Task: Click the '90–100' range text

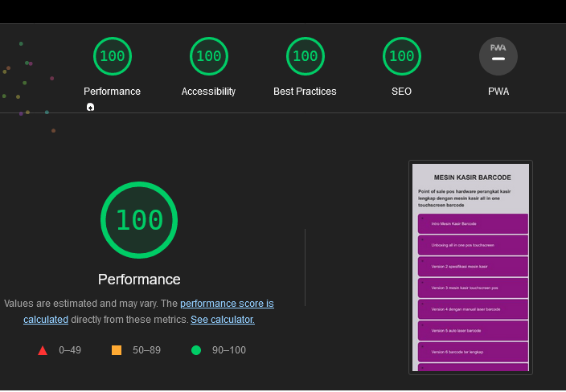Action: pos(229,350)
